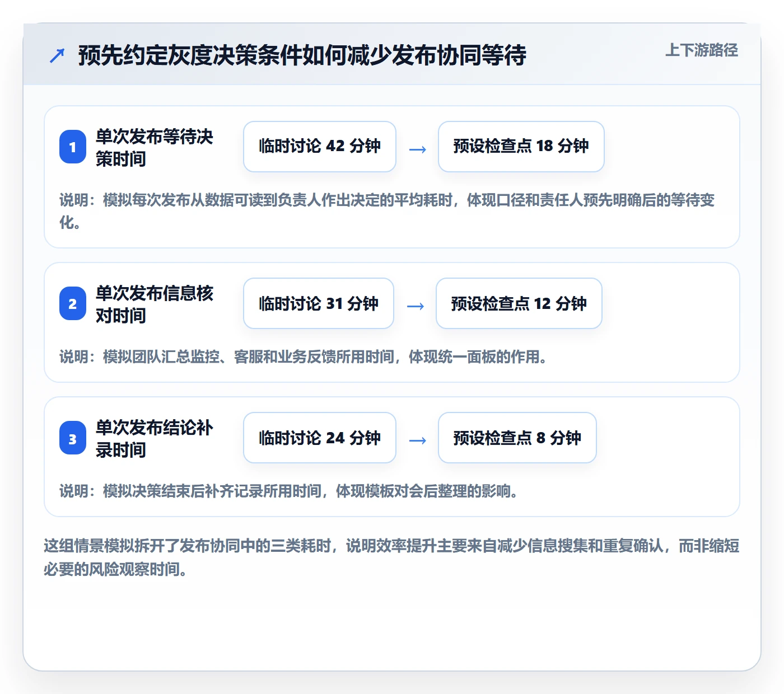Click the summary paragraph starting 这组情景模拟拆开了
This screenshot has height=694, width=784.
point(391,557)
